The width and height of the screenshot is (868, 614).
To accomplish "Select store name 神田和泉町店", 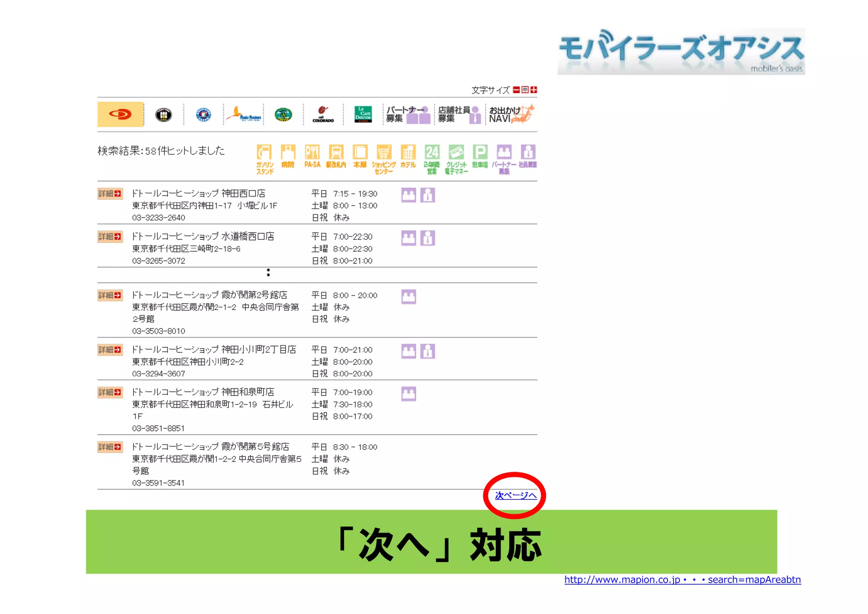I will pos(248,392).
